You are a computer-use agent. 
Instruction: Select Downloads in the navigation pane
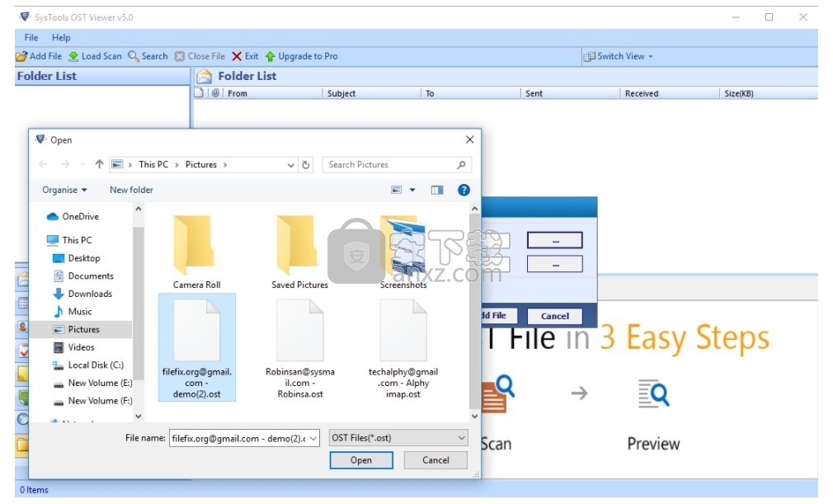tap(82, 294)
